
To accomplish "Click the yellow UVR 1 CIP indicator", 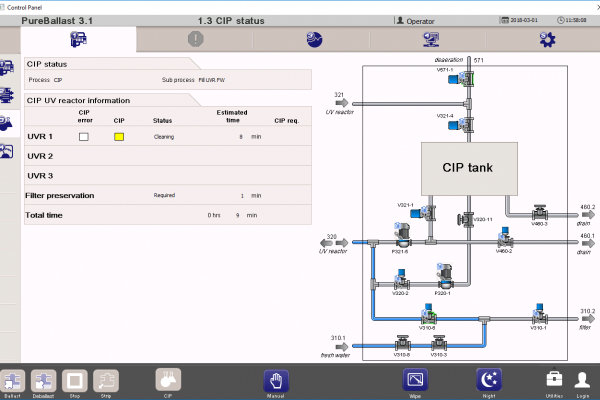I will tap(119, 137).
